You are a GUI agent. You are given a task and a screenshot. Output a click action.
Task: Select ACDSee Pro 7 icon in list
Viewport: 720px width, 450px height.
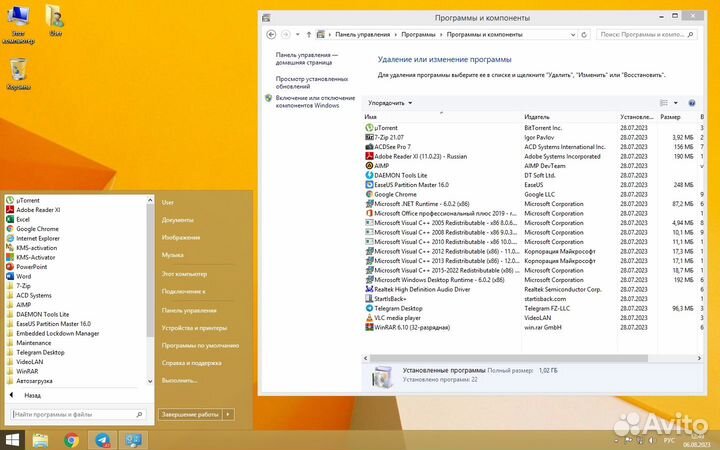click(x=369, y=146)
